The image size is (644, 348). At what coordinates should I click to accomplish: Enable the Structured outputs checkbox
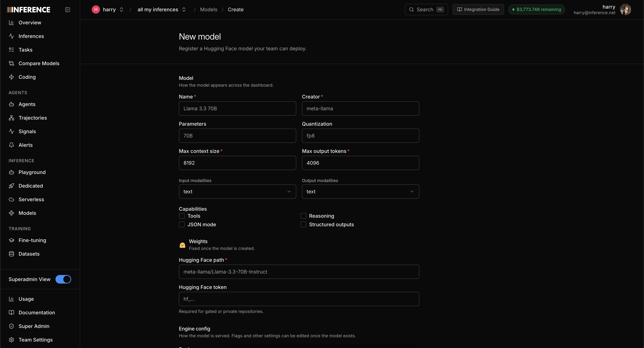(303, 224)
